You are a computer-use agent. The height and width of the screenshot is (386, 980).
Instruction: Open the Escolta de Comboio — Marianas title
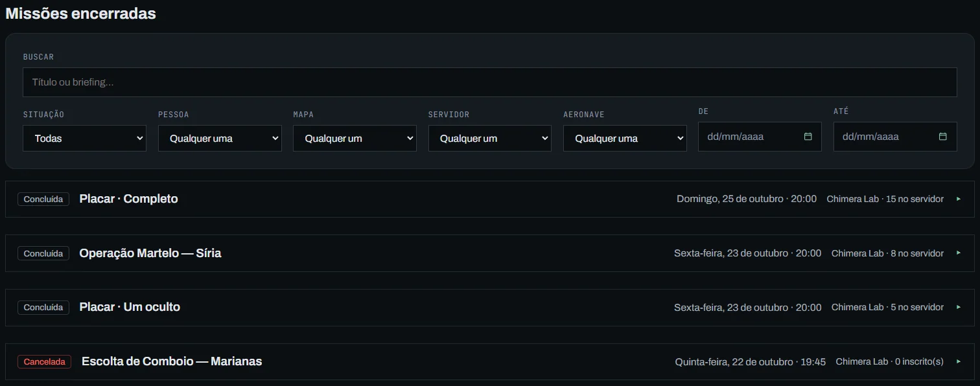[172, 361]
